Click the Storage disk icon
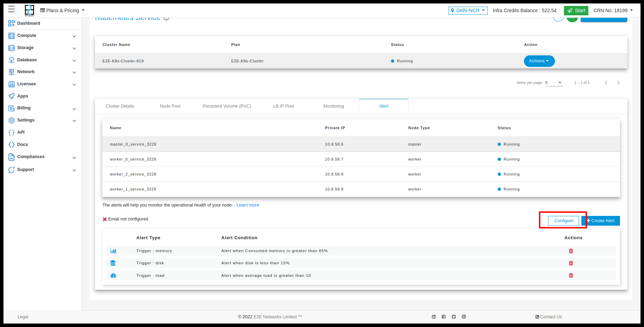644x327 pixels. click(11, 48)
